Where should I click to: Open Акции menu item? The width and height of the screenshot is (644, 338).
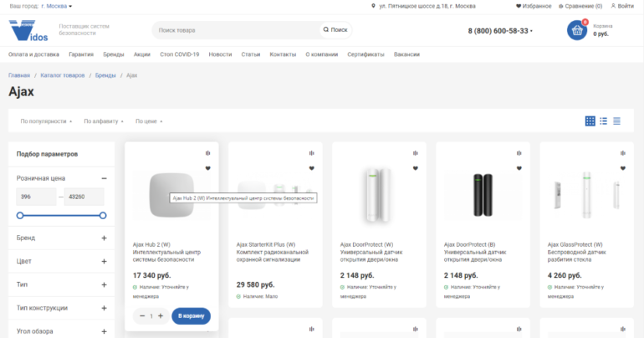pyautogui.click(x=141, y=54)
